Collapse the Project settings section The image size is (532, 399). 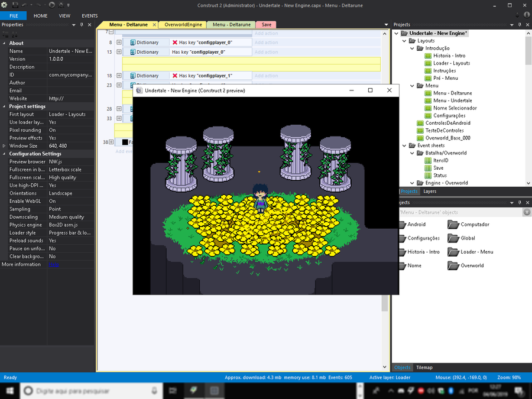[x=4, y=106]
